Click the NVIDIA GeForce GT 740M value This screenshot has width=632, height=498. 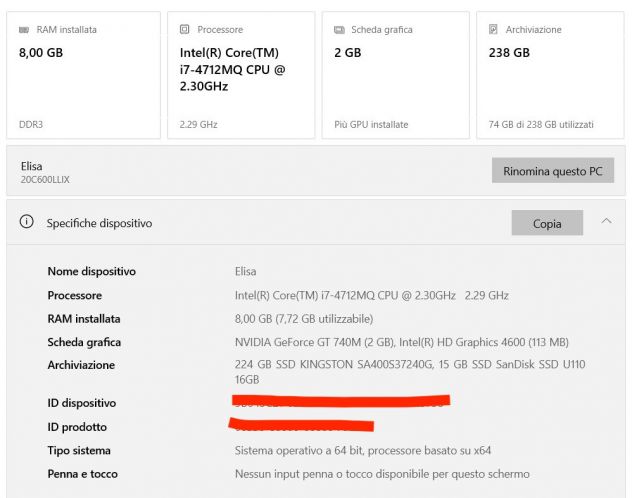tap(401, 342)
